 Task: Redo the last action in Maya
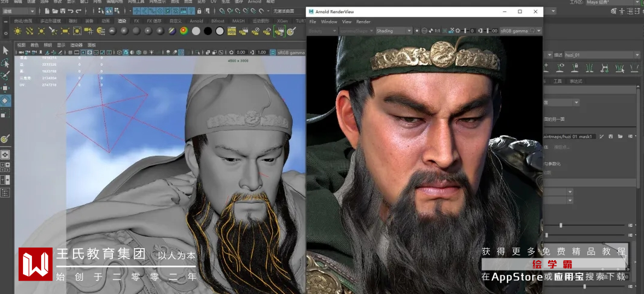(78, 11)
